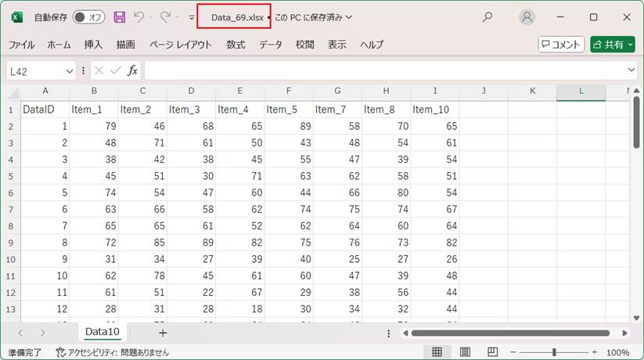Click the コメント (Comments) button
Image resolution: width=644 pixels, height=360 pixels.
(561, 45)
